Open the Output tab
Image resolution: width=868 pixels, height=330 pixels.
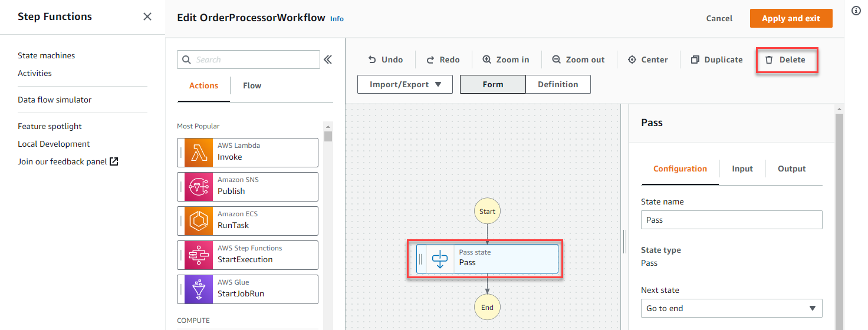click(x=791, y=169)
